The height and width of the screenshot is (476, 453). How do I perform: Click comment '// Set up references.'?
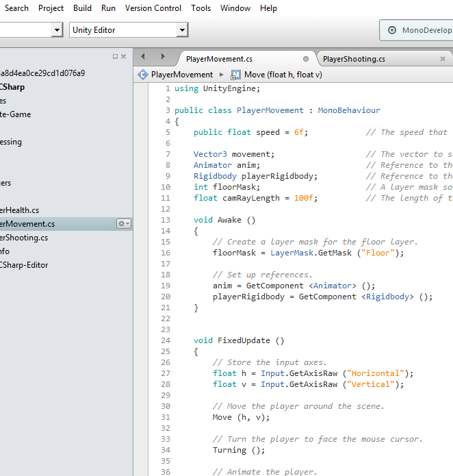[262, 275]
